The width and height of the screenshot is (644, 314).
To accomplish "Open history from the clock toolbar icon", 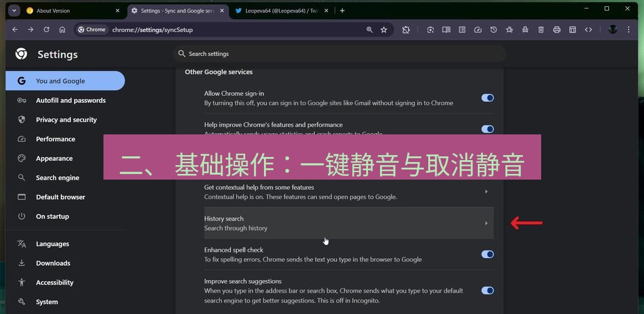I will click(494, 30).
